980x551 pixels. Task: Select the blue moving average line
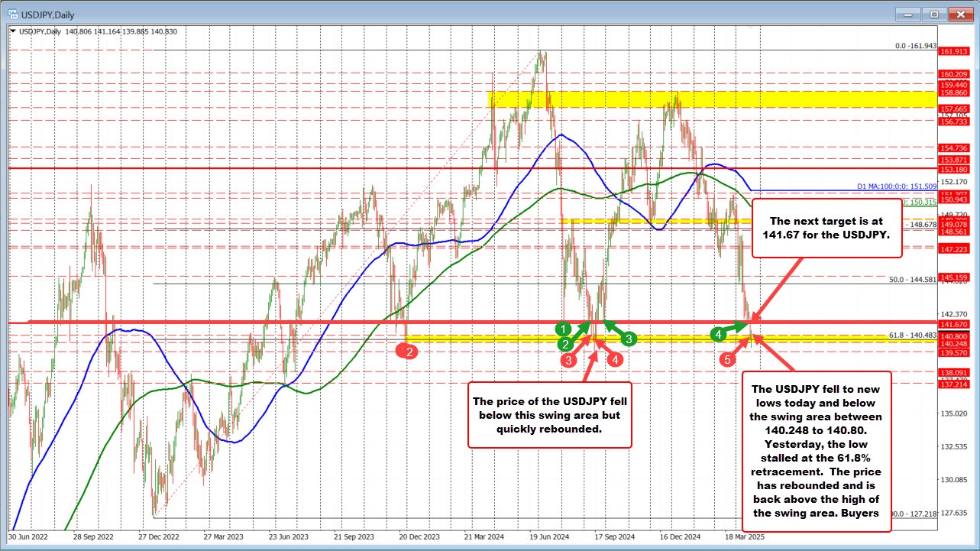563,137
